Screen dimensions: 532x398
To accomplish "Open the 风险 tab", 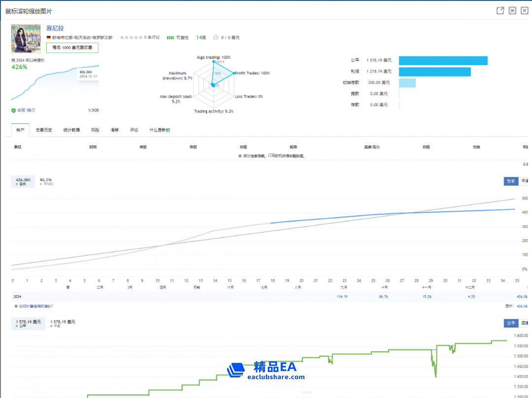I will [95, 130].
